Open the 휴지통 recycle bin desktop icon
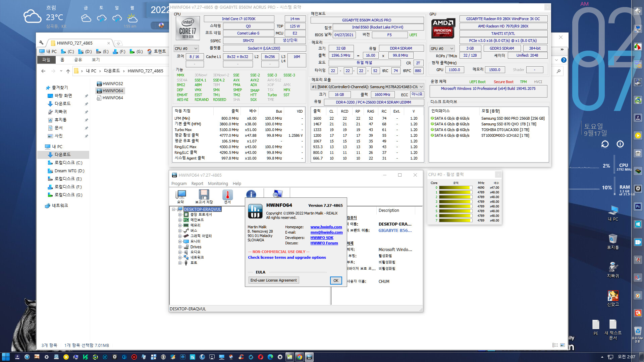This screenshot has height=362, width=644. pos(613,242)
